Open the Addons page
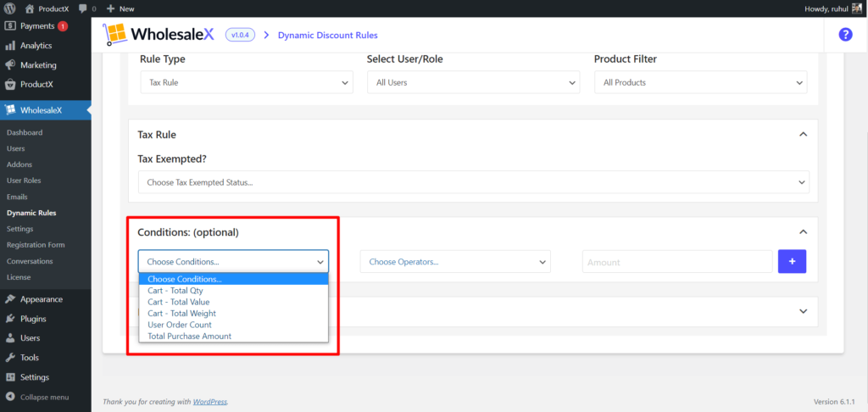The image size is (868, 412). point(19,164)
